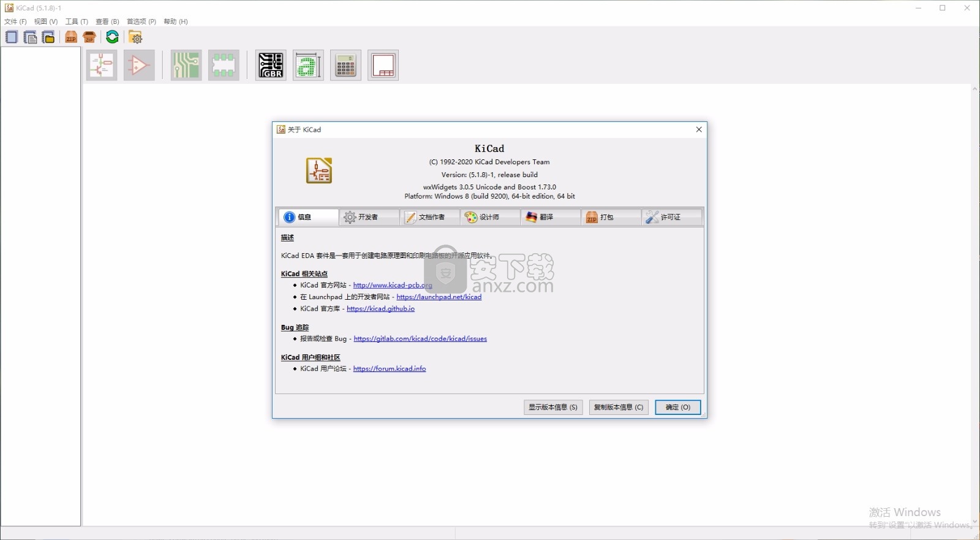Click the Archive project ZIP icon
This screenshot has width=980, height=540.
[71, 37]
